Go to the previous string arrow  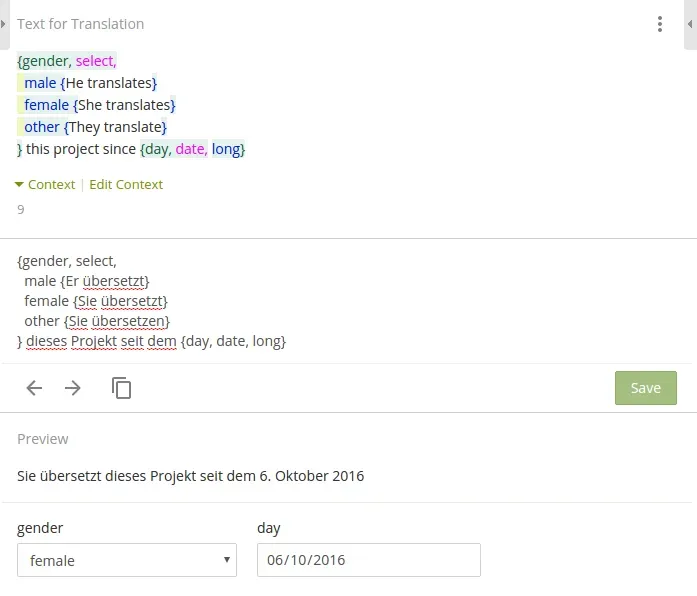tap(34, 388)
